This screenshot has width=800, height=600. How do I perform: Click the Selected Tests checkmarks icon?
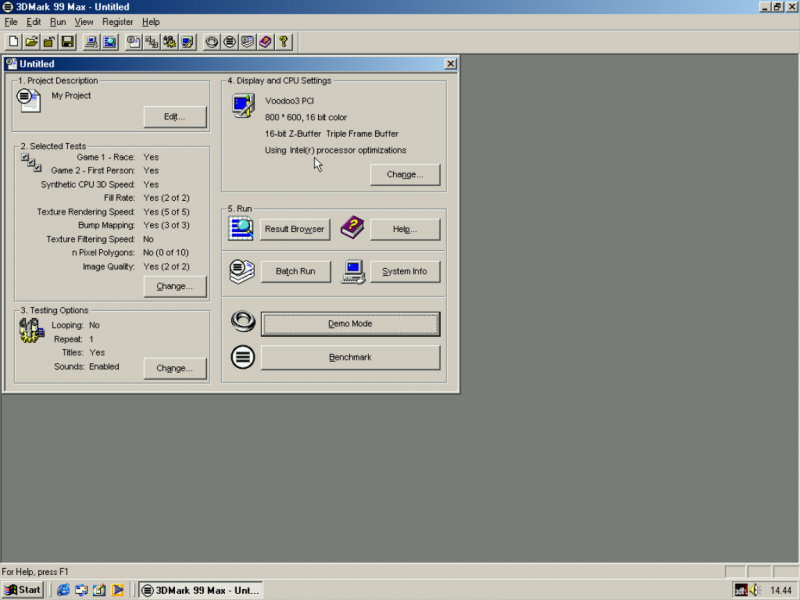point(31,163)
